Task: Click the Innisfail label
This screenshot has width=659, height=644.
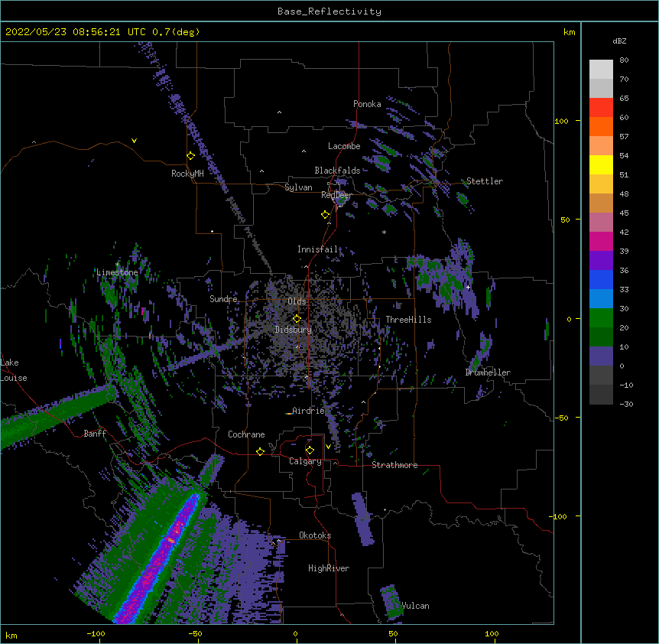Action: 317,249
